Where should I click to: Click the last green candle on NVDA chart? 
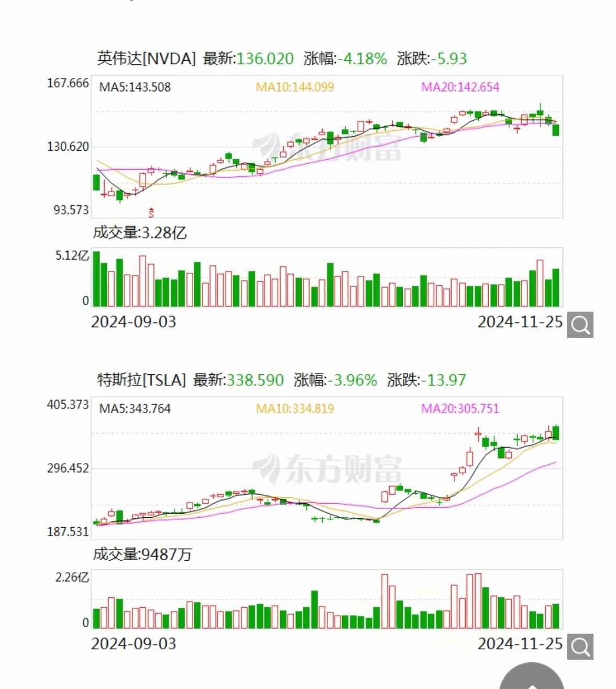pos(556,129)
